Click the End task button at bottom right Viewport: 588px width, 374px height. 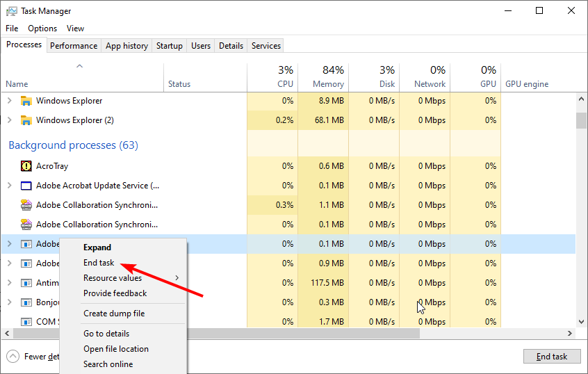pos(552,357)
